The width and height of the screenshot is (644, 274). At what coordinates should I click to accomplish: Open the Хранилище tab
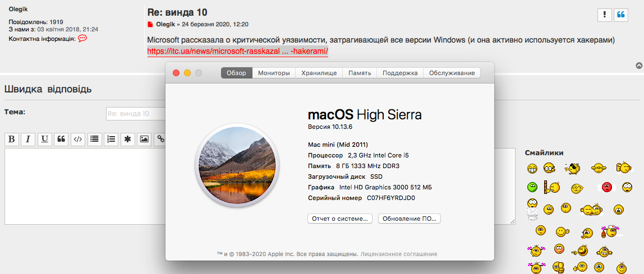click(x=319, y=73)
